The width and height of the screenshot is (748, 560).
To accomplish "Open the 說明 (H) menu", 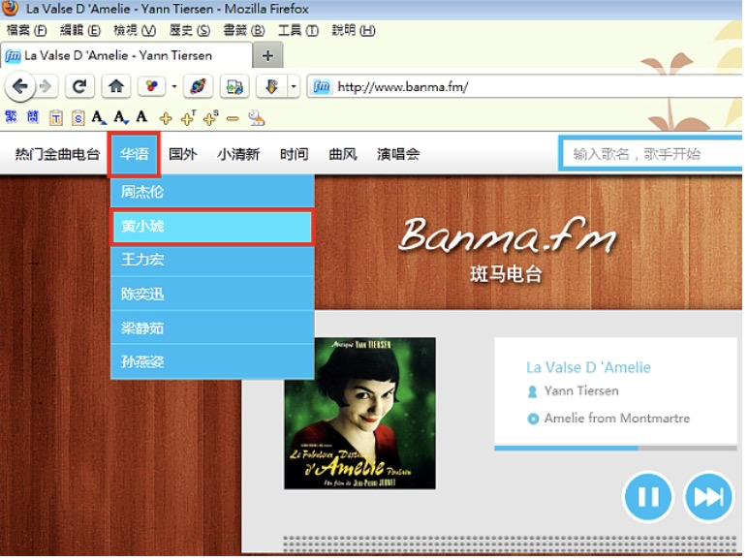I will (x=354, y=31).
